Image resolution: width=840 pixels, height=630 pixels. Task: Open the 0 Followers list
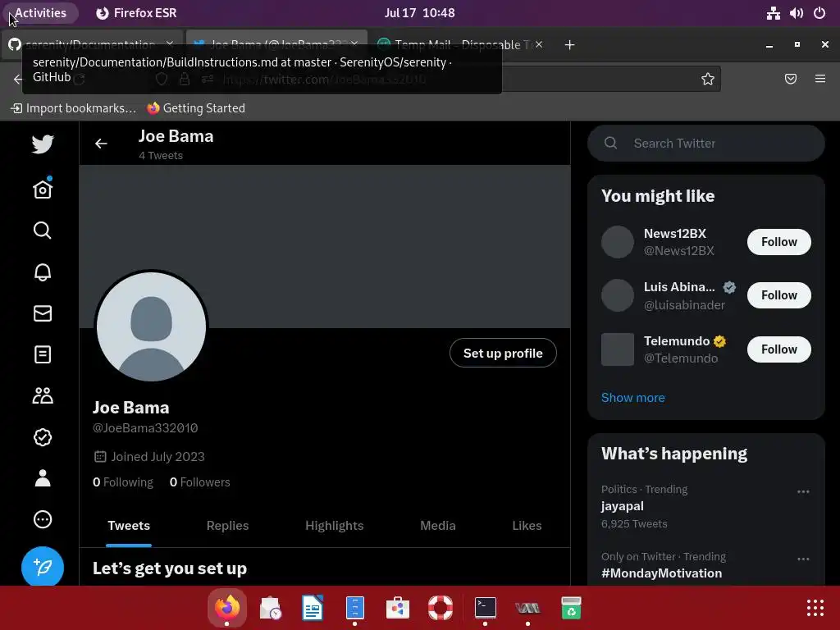coord(200,482)
